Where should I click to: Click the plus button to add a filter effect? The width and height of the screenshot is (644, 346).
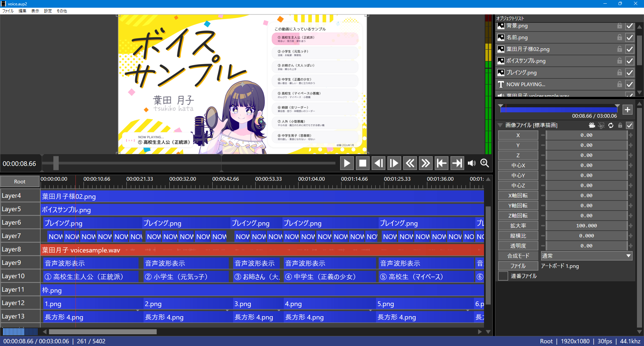tap(628, 109)
